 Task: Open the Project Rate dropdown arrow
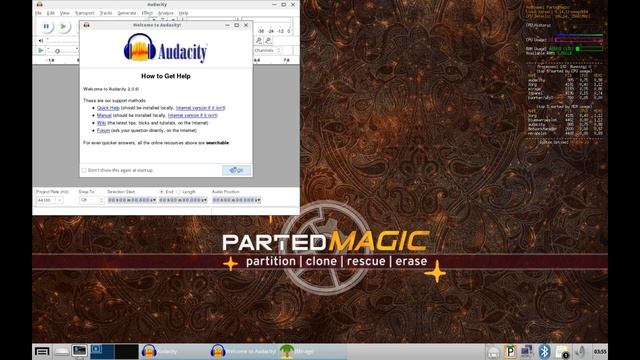(60, 200)
